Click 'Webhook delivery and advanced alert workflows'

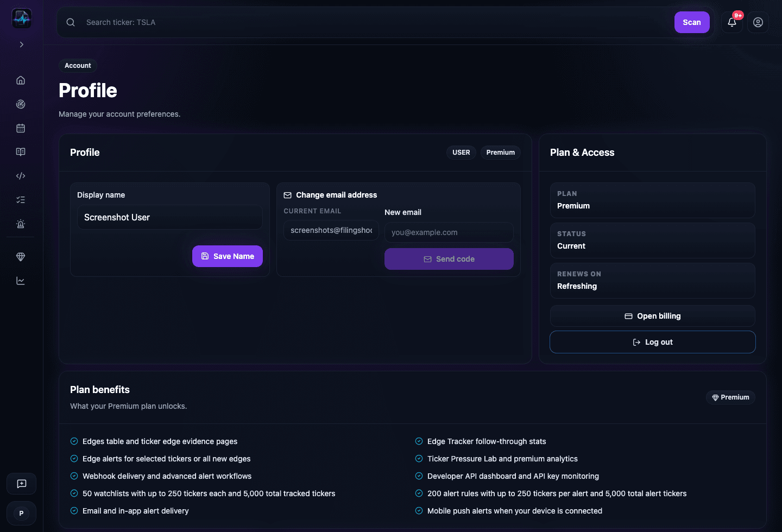167,476
